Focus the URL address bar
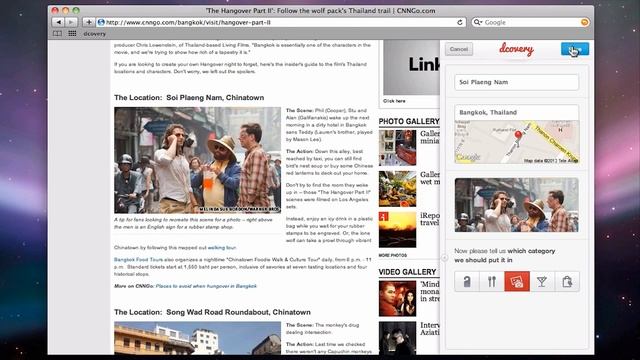This screenshot has height=360, width=640. [281, 22]
